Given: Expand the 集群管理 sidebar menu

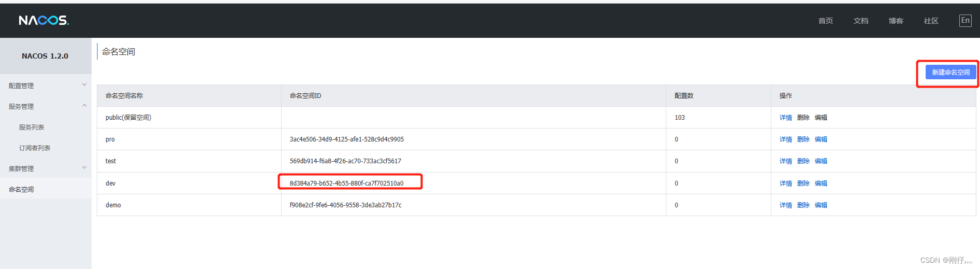Looking at the screenshot, I should (46, 168).
